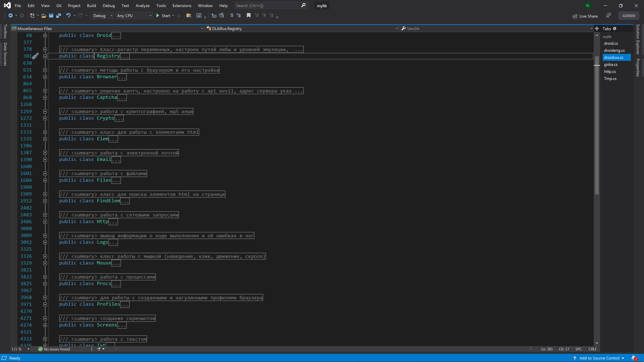Image resolution: width=644 pixels, height=362 pixels.
Task: Switch to the gidra.cs tab
Action: tap(611, 65)
